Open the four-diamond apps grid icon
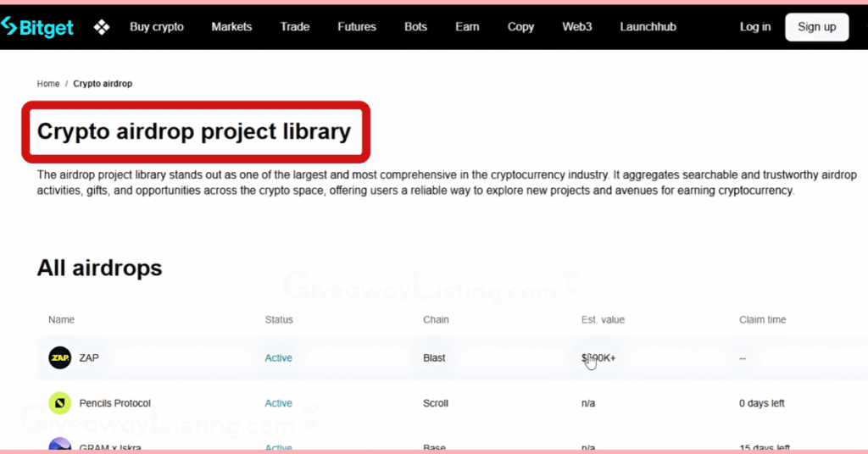 [102, 26]
